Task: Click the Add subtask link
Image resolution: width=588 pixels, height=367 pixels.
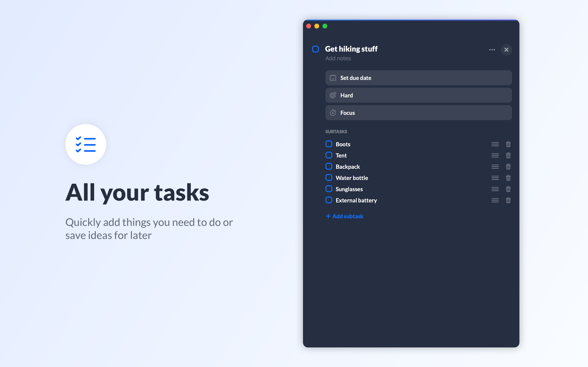Action: (x=345, y=216)
